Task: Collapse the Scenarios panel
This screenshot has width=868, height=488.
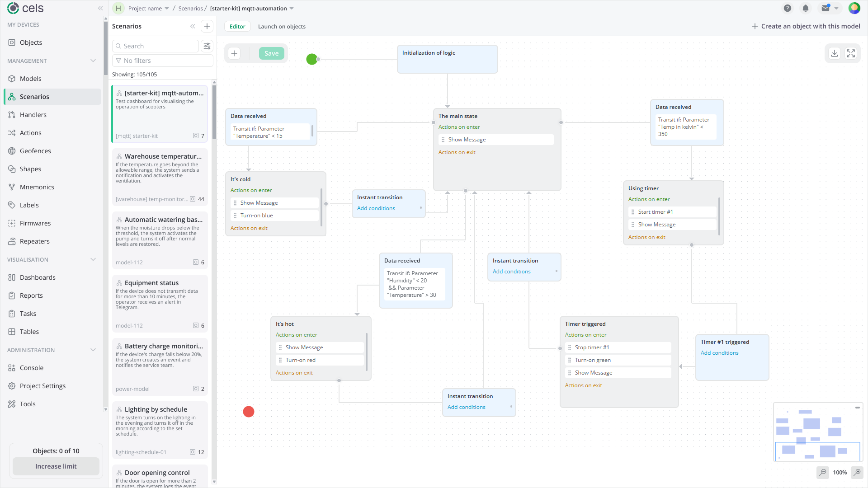Action: tap(193, 26)
